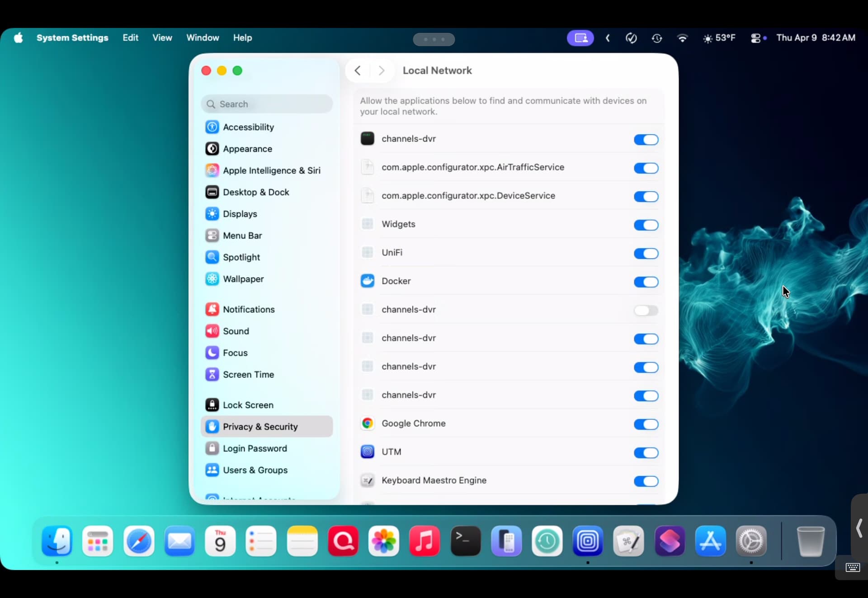Click the Search field in sidebar
The height and width of the screenshot is (598, 868).
[x=267, y=104]
